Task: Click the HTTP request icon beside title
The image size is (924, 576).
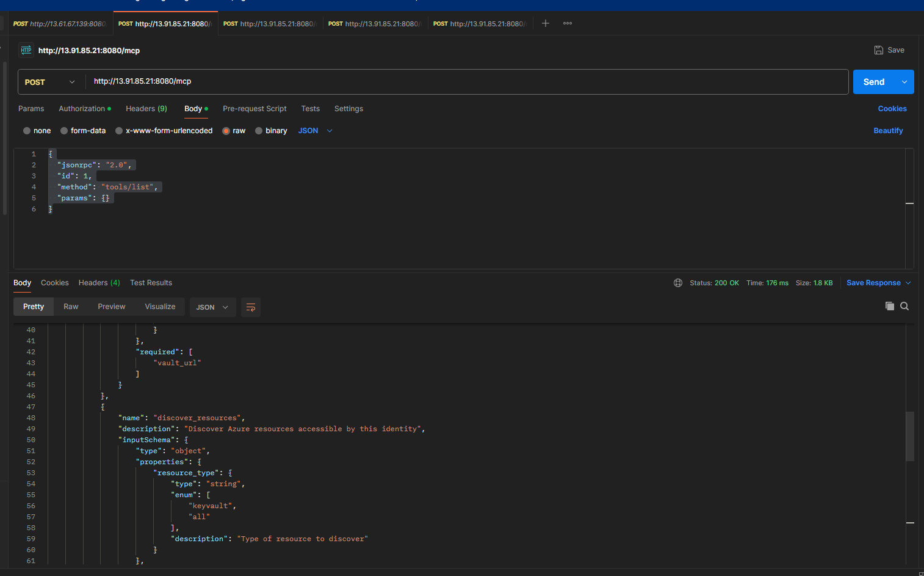Action: 26,50
